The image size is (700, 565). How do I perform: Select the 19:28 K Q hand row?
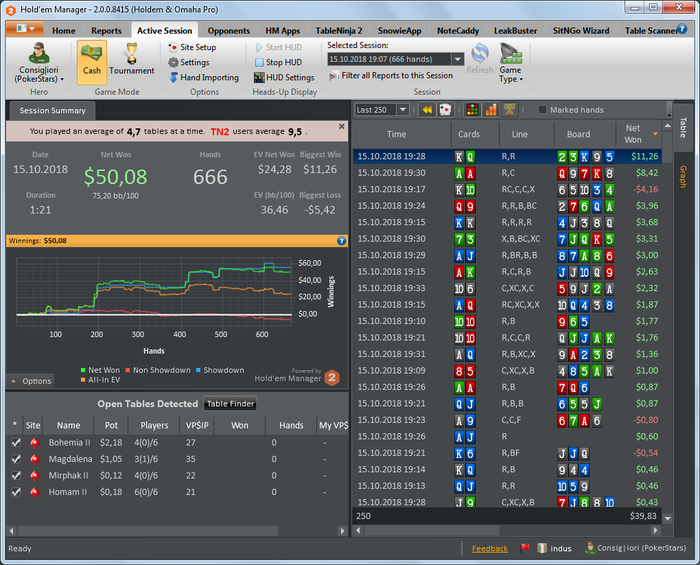[x=507, y=156]
